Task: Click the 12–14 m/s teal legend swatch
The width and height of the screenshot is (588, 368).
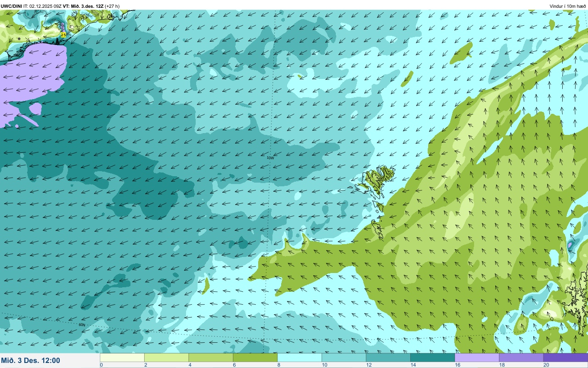Action: tap(388, 357)
